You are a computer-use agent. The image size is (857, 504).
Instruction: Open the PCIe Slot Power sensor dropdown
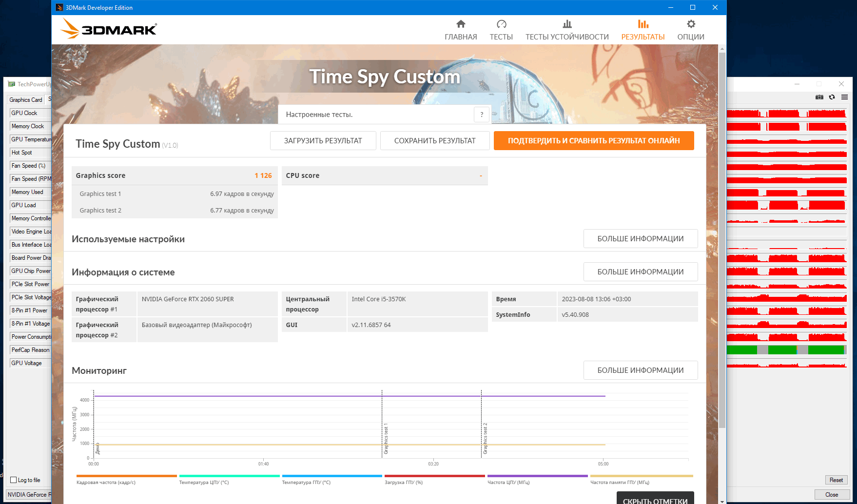30,284
